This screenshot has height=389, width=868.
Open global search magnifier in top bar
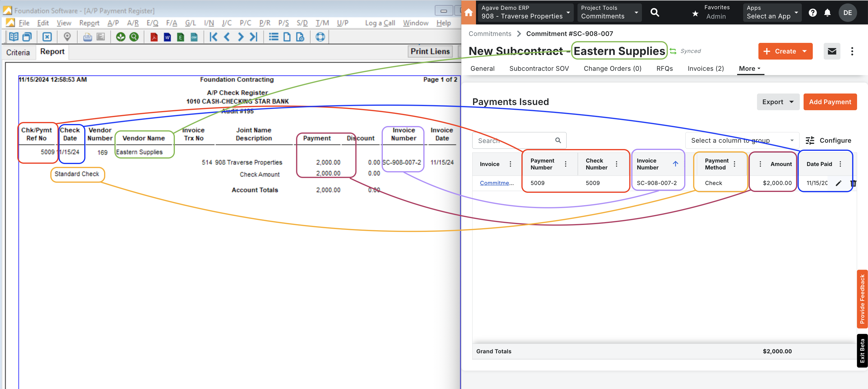tap(655, 12)
